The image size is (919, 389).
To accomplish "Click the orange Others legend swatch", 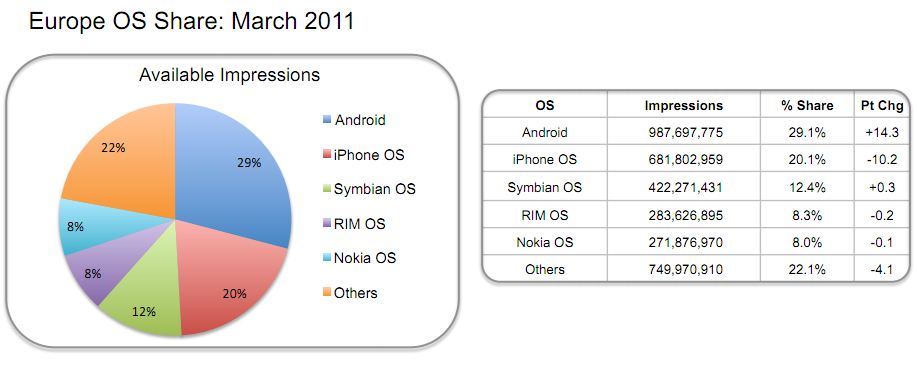I will [327, 292].
